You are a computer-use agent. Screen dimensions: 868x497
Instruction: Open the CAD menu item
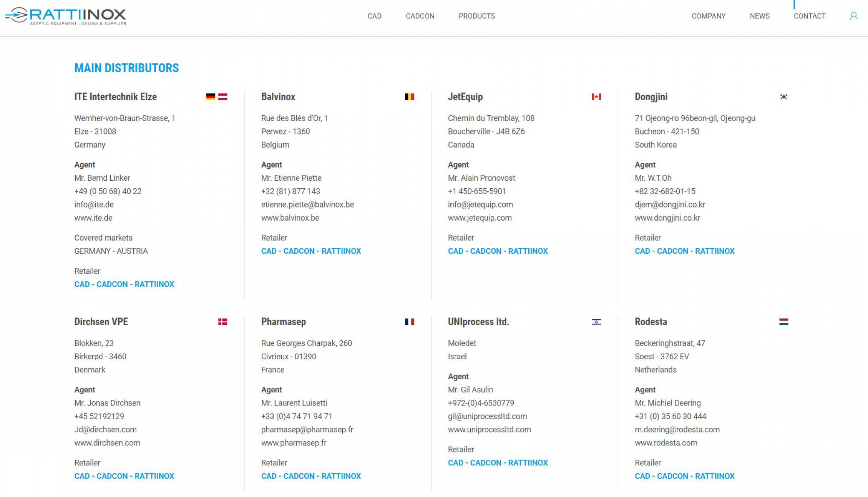(374, 16)
